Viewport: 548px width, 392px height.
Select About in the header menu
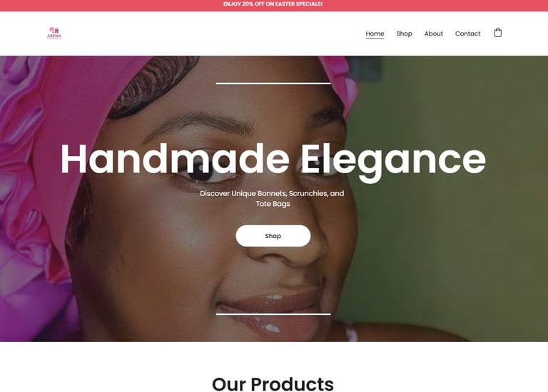pyautogui.click(x=433, y=33)
